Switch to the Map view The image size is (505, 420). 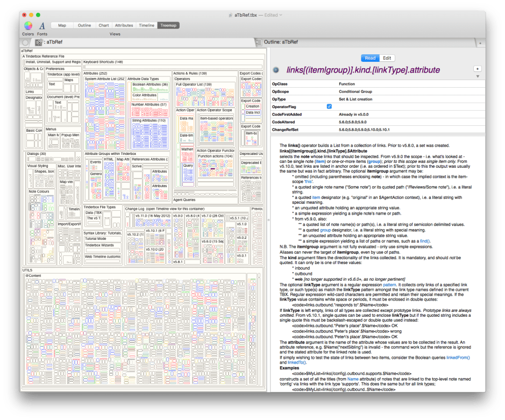click(62, 25)
